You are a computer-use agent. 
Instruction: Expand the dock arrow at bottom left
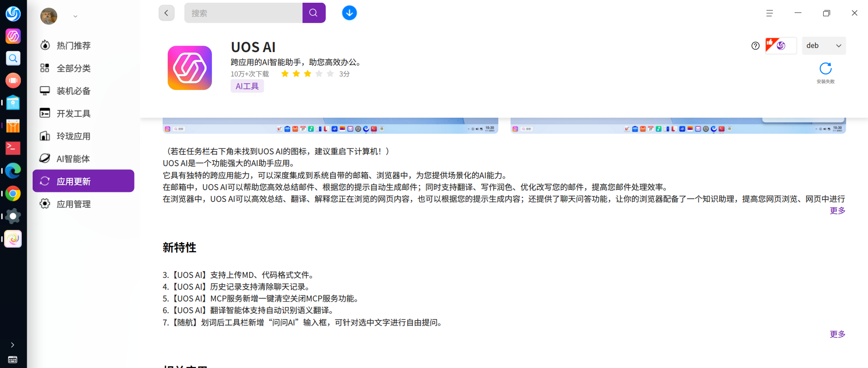(13, 345)
